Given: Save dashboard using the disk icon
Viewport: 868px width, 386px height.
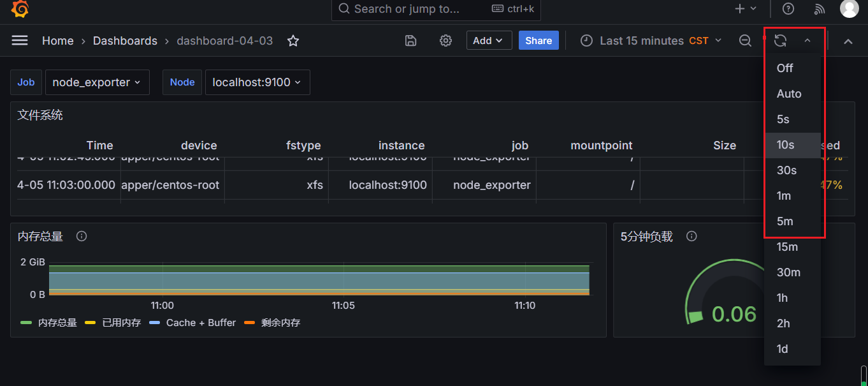Looking at the screenshot, I should 411,41.
